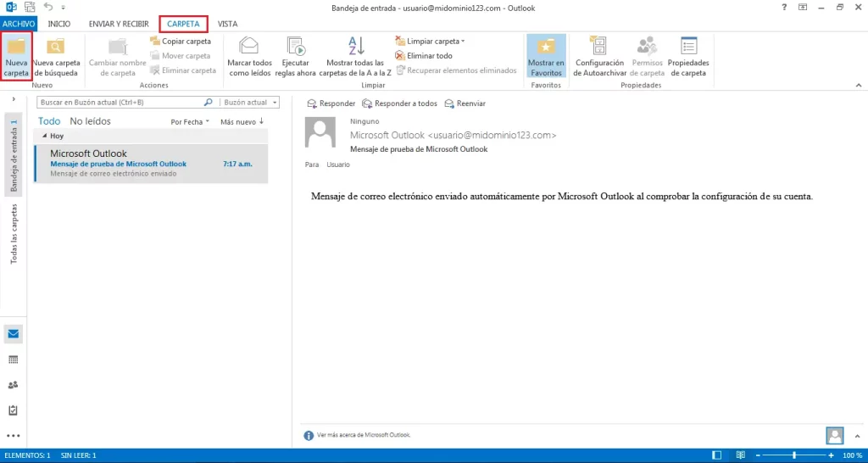Choose Eliminar carpeta
The height and width of the screenshot is (463, 868).
click(x=183, y=70)
